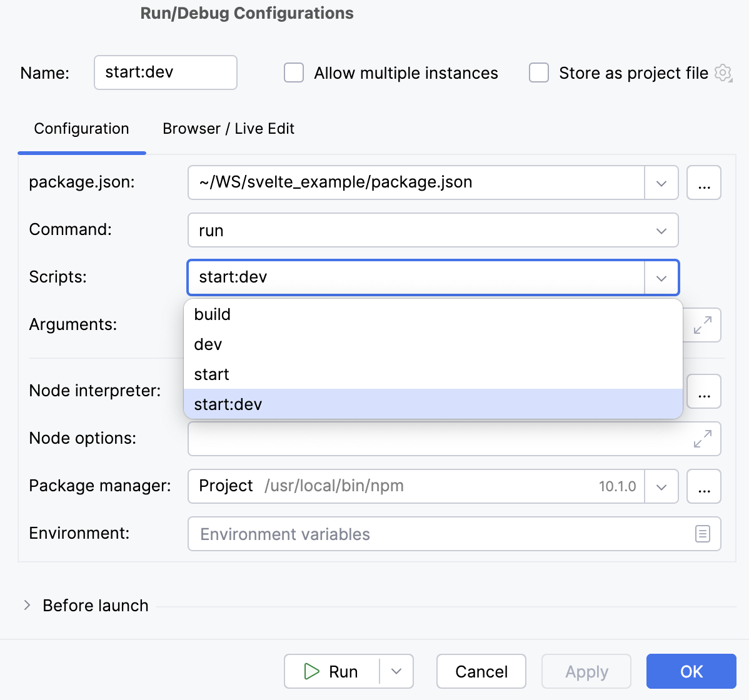Browse for a package.json file

[x=704, y=182]
